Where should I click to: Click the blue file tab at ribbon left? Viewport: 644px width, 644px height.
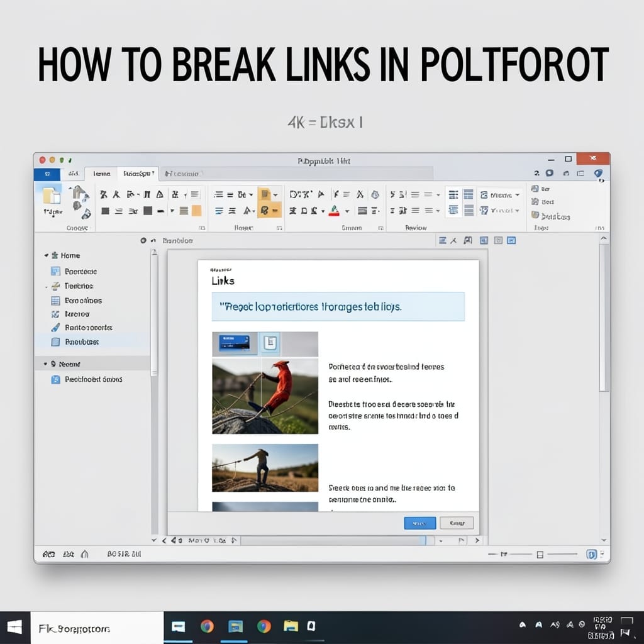47,174
